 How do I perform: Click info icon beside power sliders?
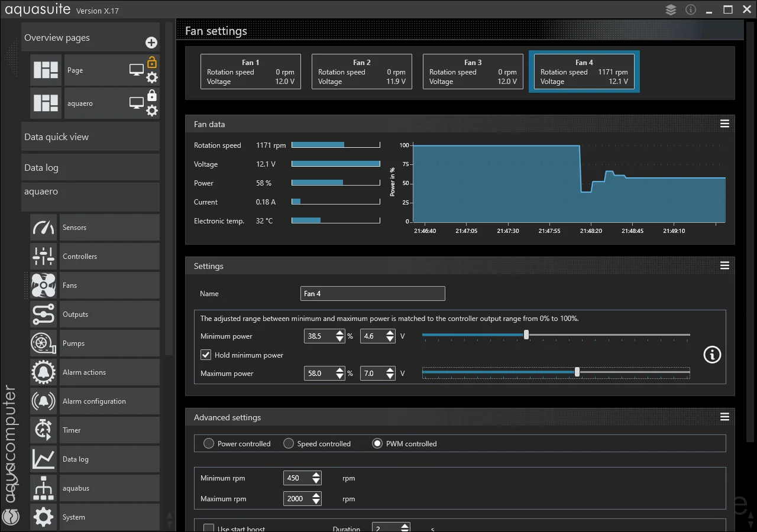click(x=712, y=355)
